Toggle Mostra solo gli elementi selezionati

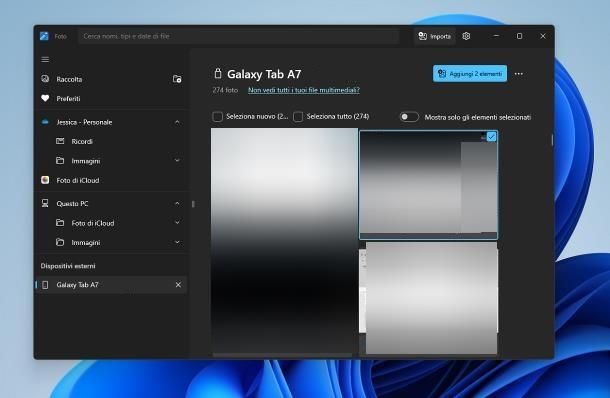click(409, 117)
